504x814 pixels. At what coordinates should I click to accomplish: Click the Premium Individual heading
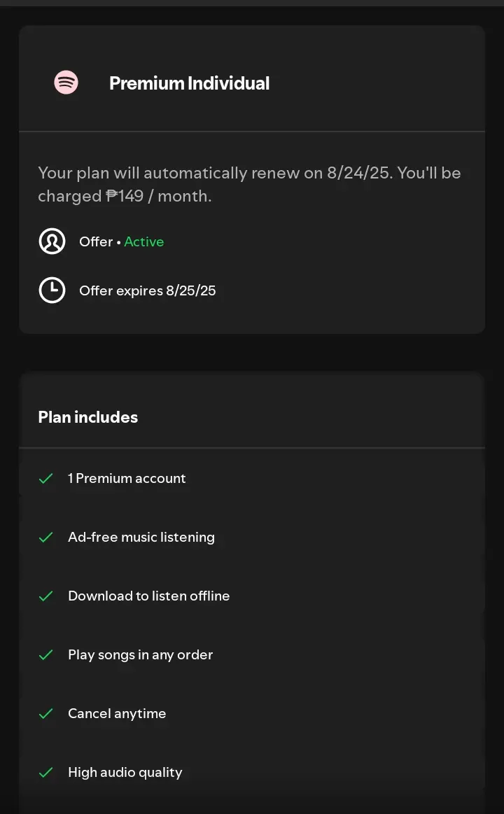tap(190, 83)
